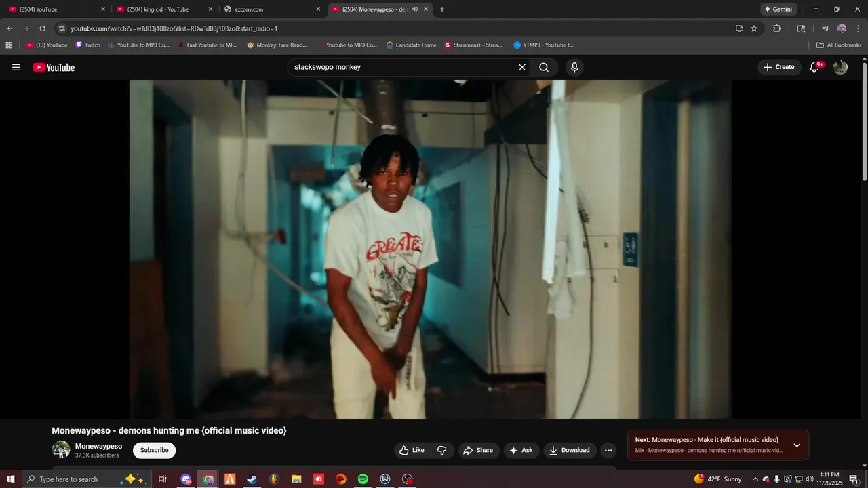
Task: Show hidden system tray icons
Action: click(x=755, y=479)
